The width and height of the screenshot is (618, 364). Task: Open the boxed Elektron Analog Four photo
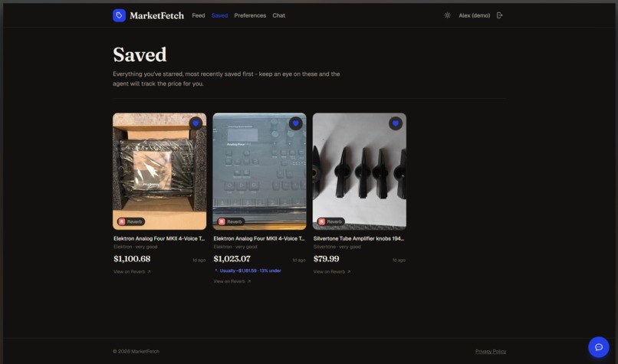[x=159, y=172]
